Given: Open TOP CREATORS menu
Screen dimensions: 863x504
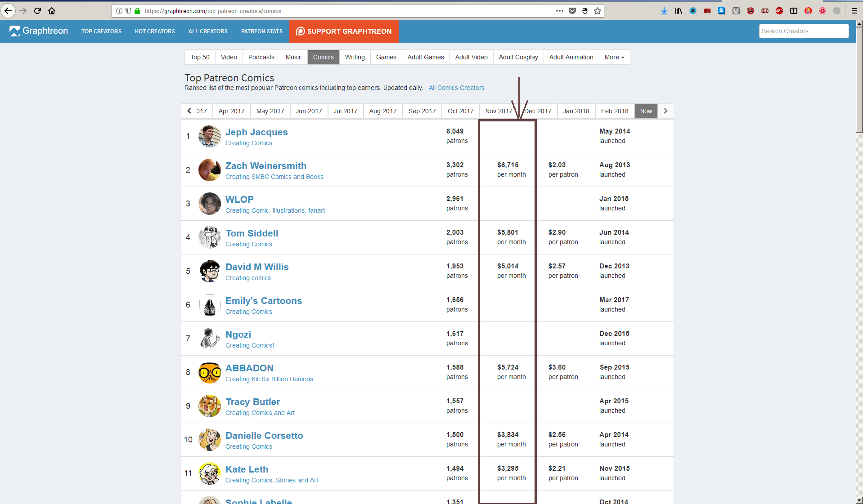Looking at the screenshot, I should pos(101,31).
